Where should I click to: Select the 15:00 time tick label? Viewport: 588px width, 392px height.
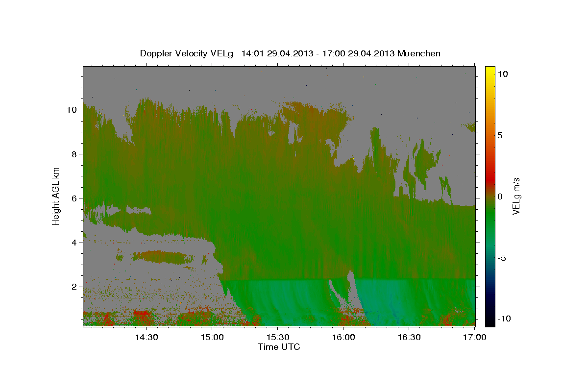click(x=212, y=338)
